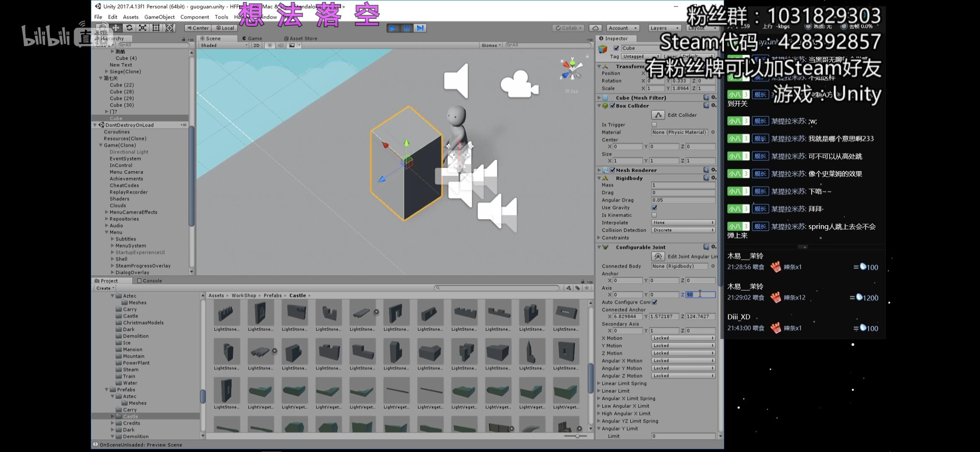The height and width of the screenshot is (452, 980).
Task: Open Box Collider help reference icon
Action: (706, 105)
